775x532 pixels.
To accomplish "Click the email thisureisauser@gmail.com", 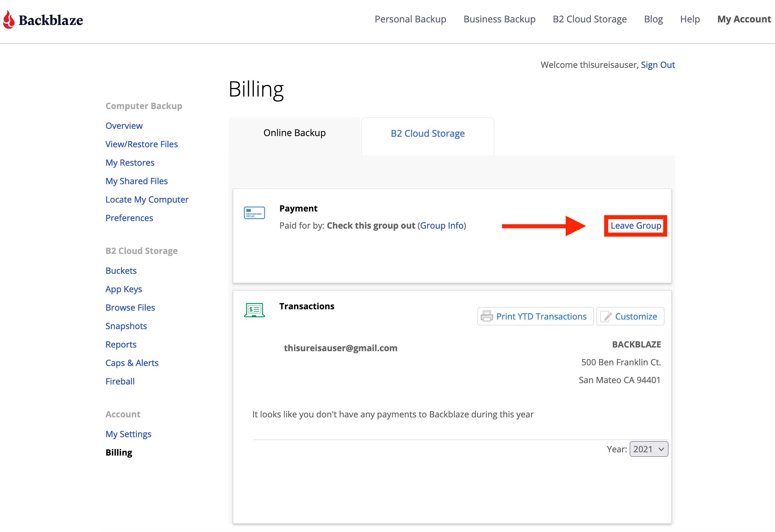I will (341, 348).
